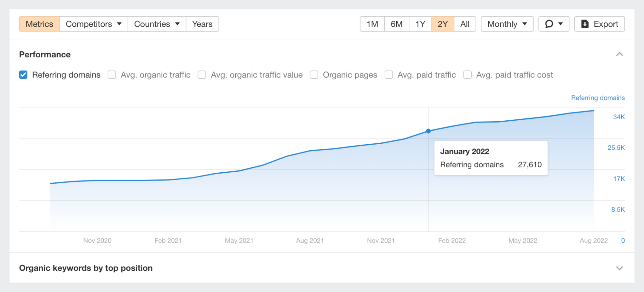Enable the Avg. organic traffic metric
Image resolution: width=644 pixels, height=292 pixels.
point(112,75)
